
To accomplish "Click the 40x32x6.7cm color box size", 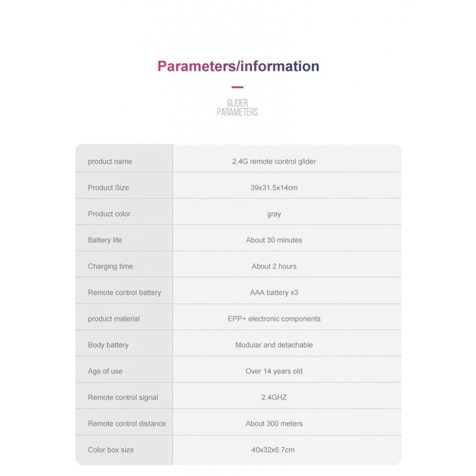I will tap(273, 450).
